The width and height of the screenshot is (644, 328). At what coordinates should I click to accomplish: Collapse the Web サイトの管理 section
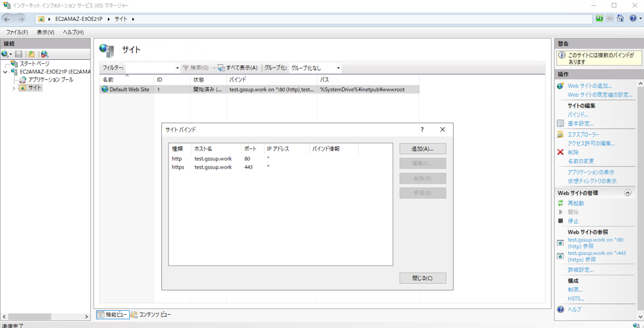628,193
